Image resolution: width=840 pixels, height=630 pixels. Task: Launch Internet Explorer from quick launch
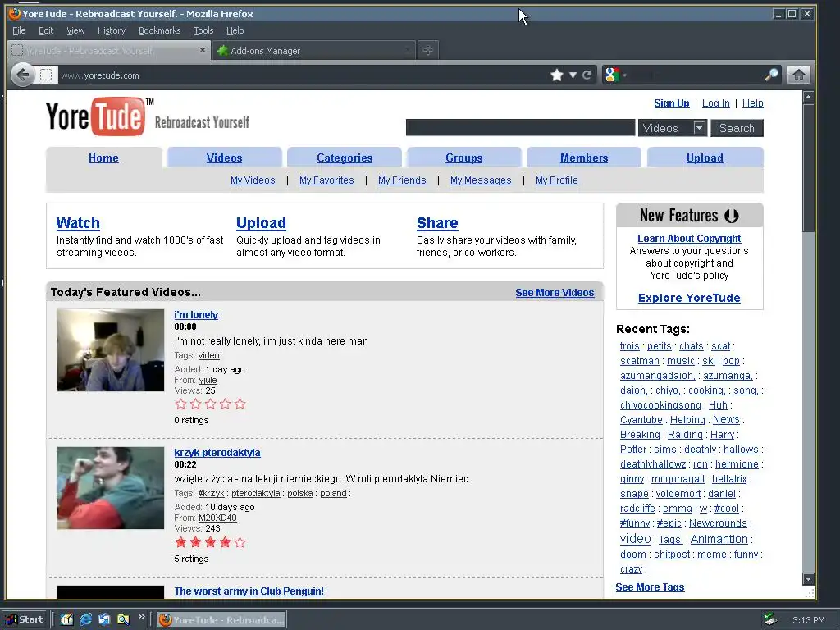coord(85,619)
